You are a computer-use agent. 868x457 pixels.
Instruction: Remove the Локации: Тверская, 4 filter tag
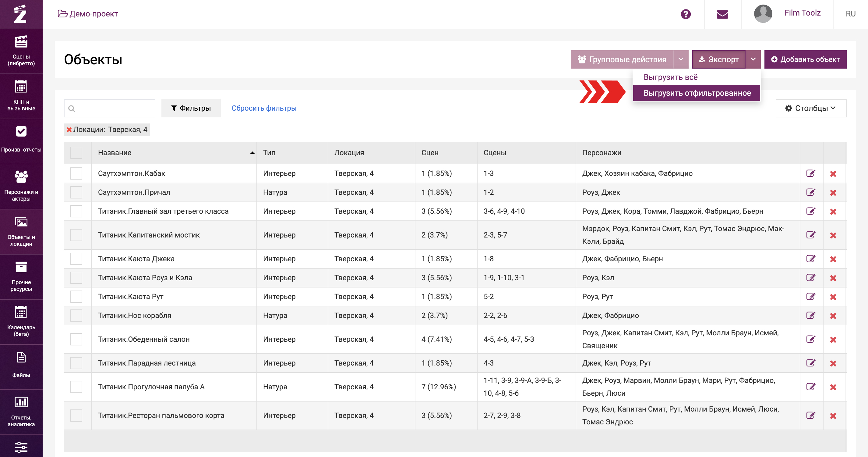point(69,130)
